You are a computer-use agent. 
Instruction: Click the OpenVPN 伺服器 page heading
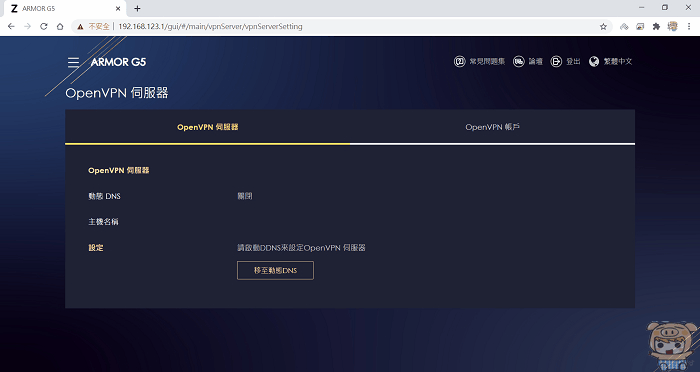coord(117,93)
